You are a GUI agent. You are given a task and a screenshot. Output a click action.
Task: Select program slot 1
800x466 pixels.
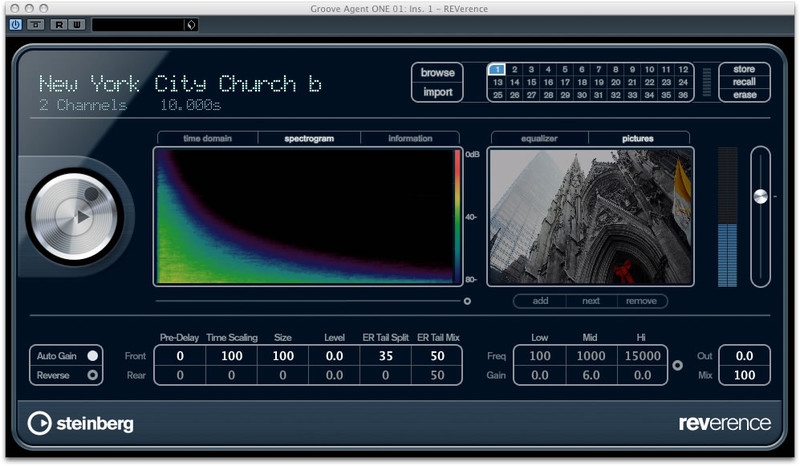[x=497, y=69]
